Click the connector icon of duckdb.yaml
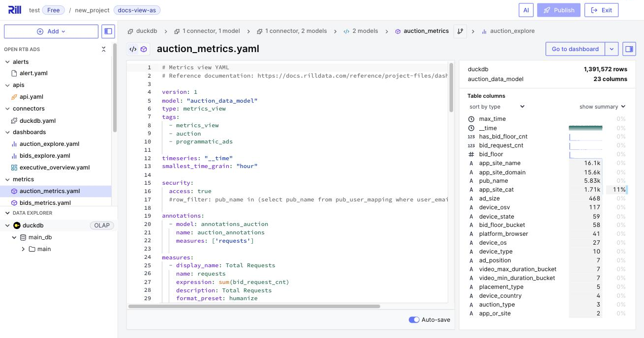This screenshot has height=338, width=644. pyautogui.click(x=14, y=121)
